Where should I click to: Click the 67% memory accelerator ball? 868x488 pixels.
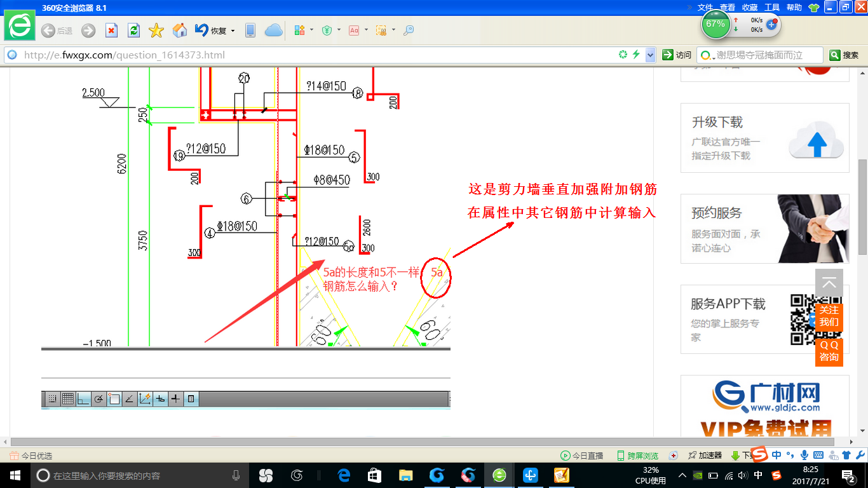pos(715,24)
